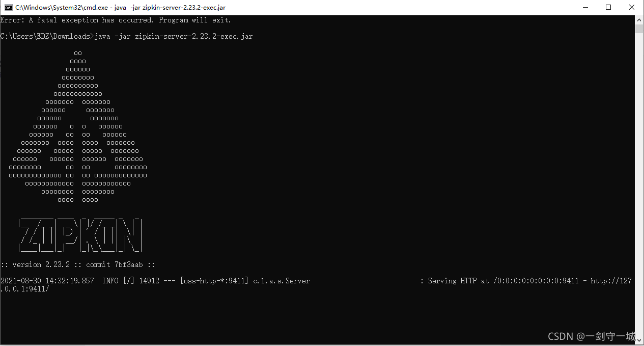Maximize the command prompt window
This screenshot has height=346, width=644.
coord(608,8)
